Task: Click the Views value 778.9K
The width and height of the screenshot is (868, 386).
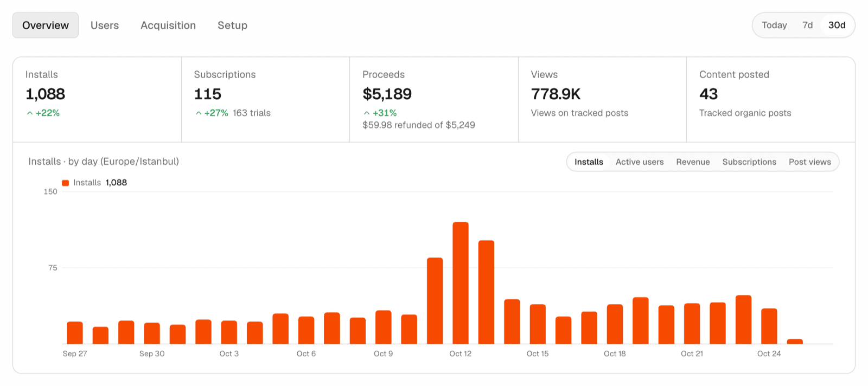Action: click(556, 94)
